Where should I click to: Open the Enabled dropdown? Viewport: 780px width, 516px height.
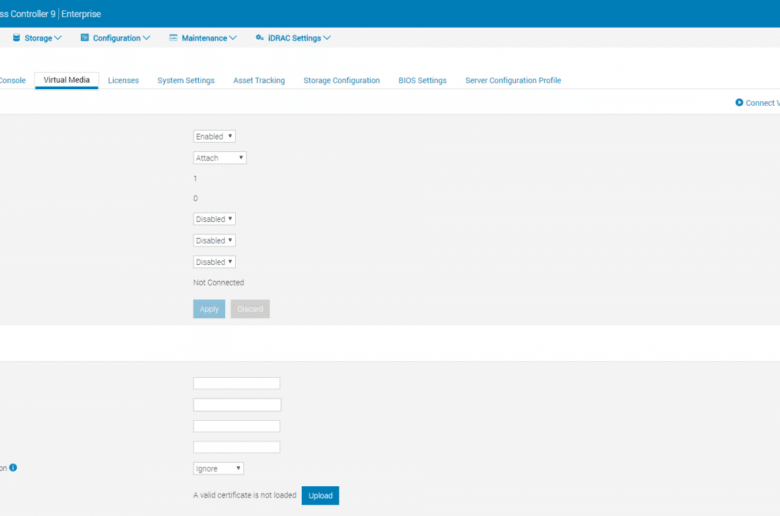[x=214, y=136]
